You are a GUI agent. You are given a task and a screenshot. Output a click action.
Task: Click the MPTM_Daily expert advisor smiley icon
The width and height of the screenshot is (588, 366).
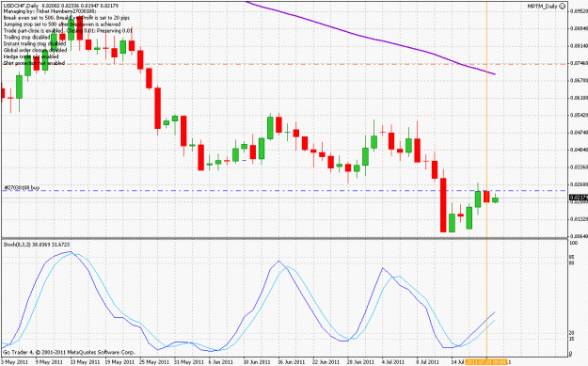562,6
